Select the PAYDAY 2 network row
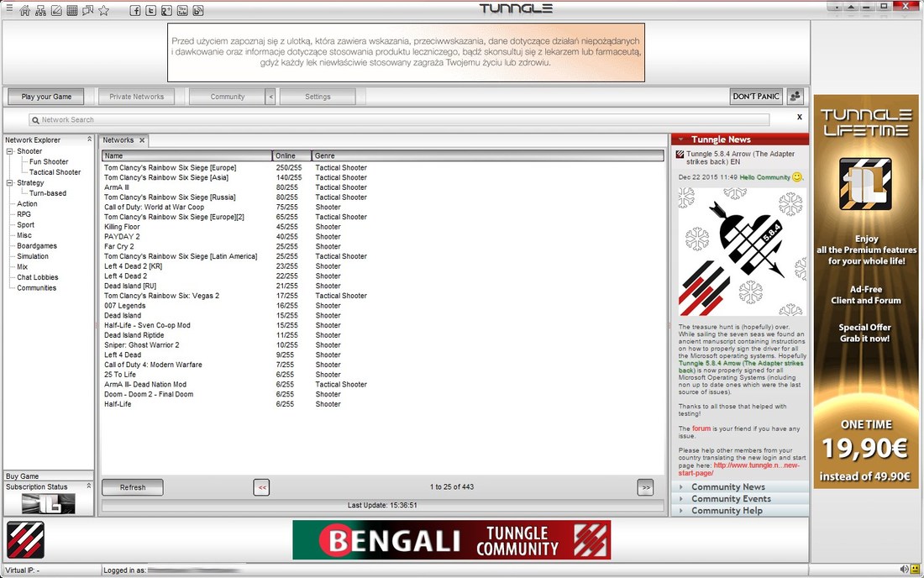Image resolution: width=924 pixels, height=578 pixels. tap(383, 237)
